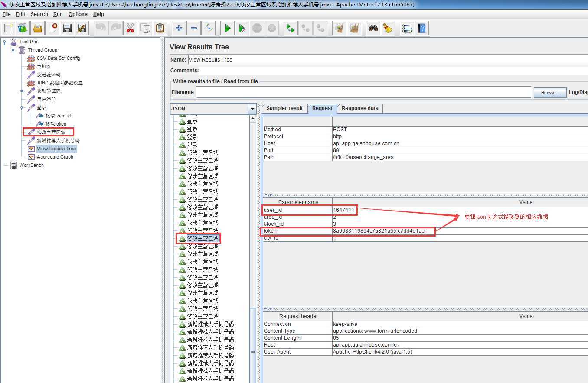588x383 pixels.
Task: Select 用户注册 sampler in test plan
Action: point(46,99)
